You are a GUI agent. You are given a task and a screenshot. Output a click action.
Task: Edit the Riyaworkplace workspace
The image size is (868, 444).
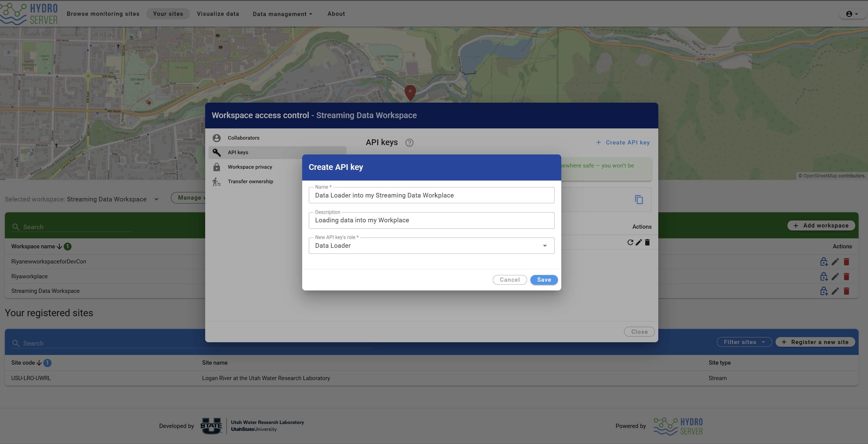click(x=835, y=276)
